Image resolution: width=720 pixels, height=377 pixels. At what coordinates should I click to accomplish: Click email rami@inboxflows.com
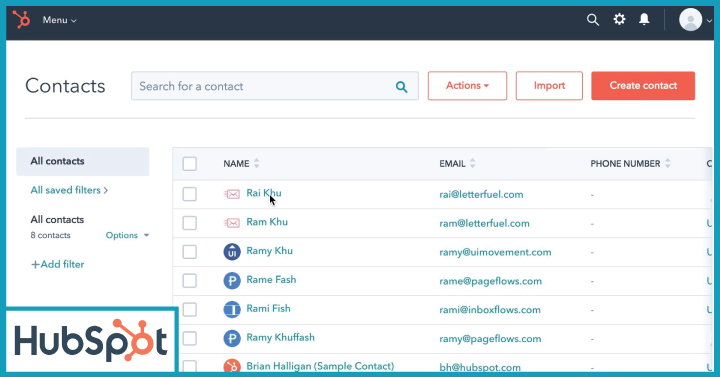point(489,310)
